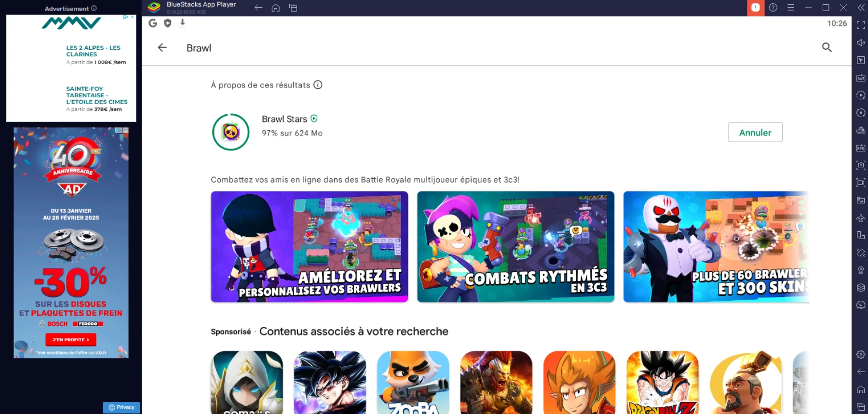Start screen recording with video icon
Viewport: 868px width, 414px height.
861,183
